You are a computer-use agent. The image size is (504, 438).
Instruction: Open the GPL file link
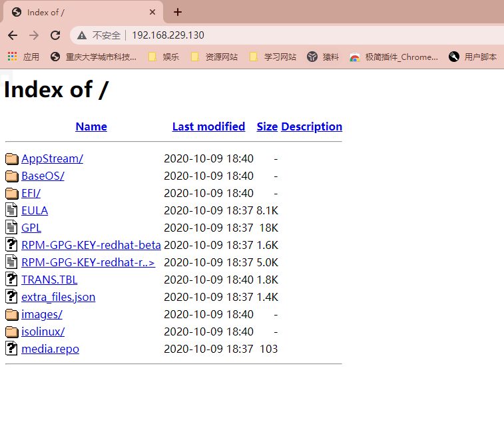[31, 228]
